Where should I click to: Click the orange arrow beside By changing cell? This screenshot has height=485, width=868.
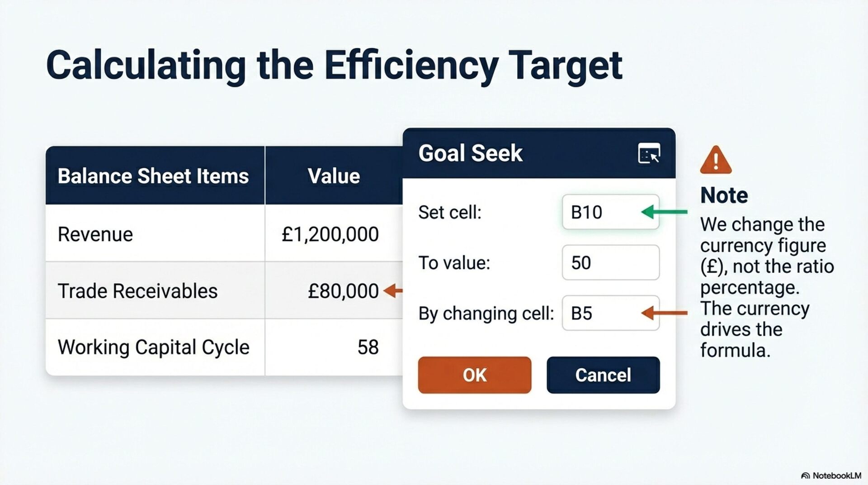click(x=664, y=313)
